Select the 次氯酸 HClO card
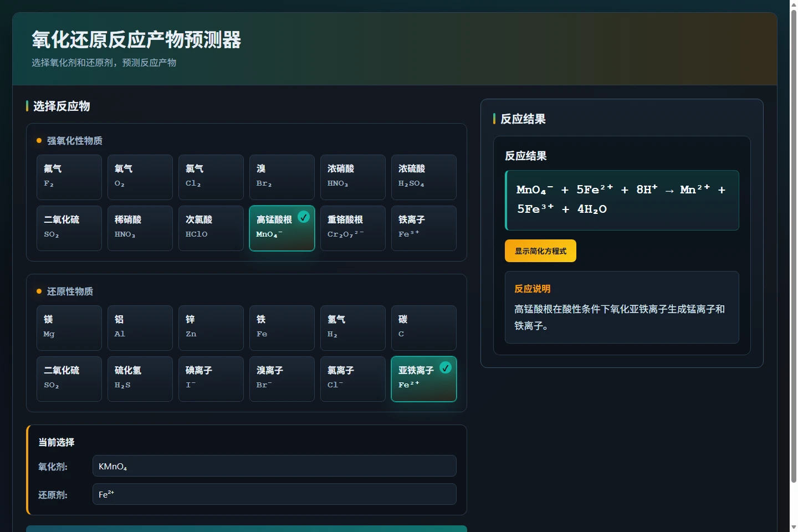 point(211,228)
